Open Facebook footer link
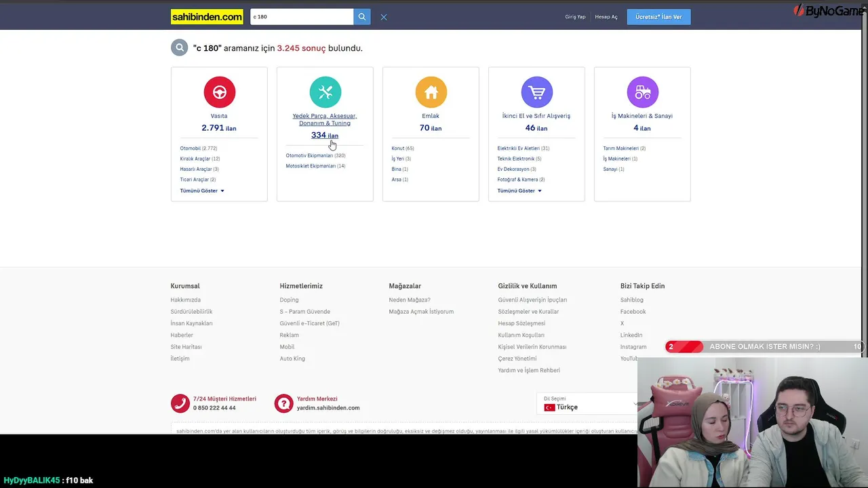 [633, 312]
